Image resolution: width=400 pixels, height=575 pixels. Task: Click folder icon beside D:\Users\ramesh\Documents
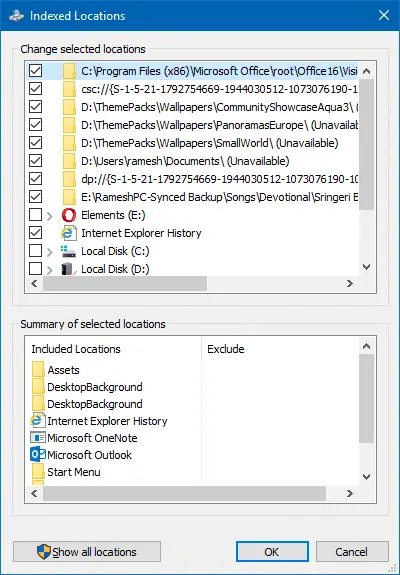click(x=69, y=161)
